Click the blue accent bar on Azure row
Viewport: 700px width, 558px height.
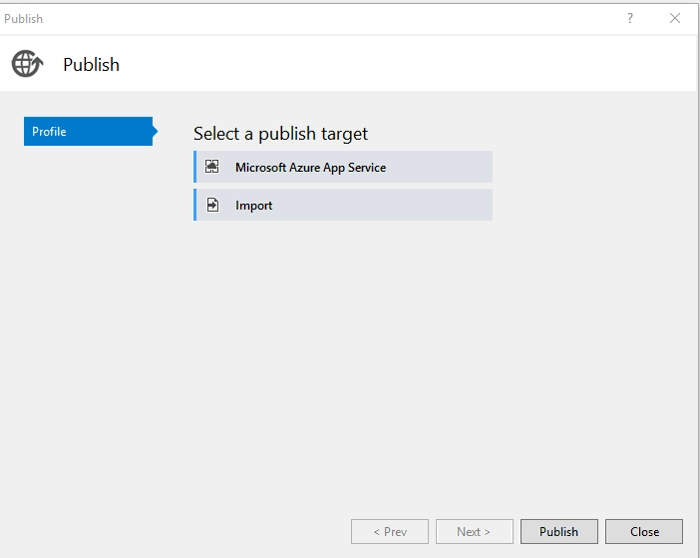(x=195, y=167)
